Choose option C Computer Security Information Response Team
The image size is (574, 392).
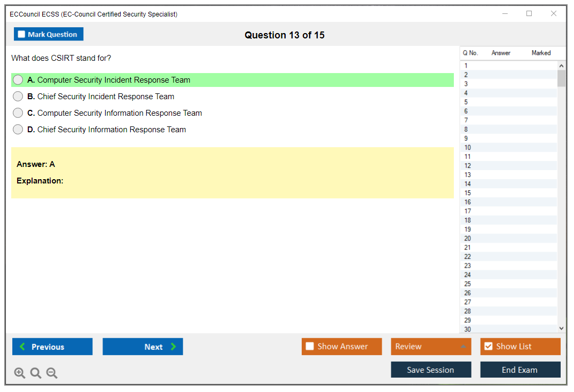click(18, 113)
